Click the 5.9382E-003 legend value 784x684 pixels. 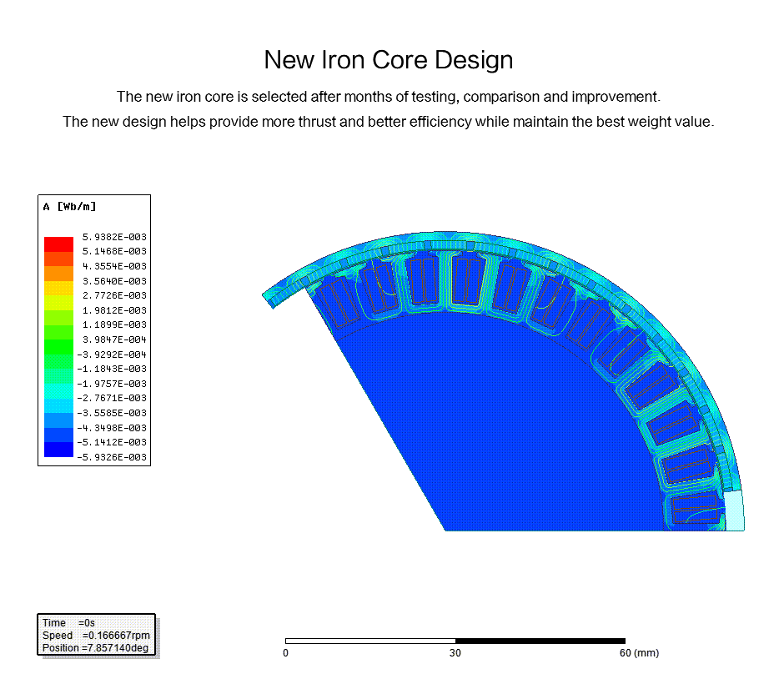(x=113, y=237)
